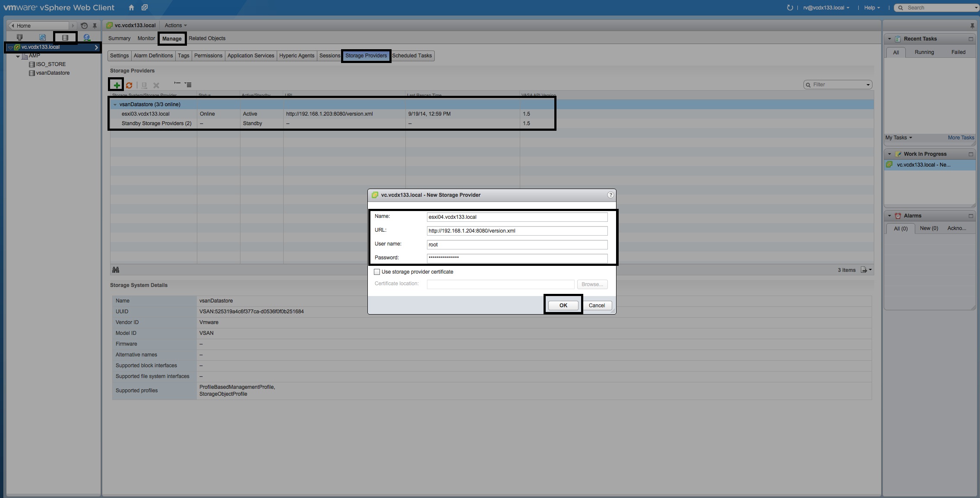The height and width of the screenshot is (498, 980).
Task: Collapse the vsanDatastore group row
Action: [115, 104]
